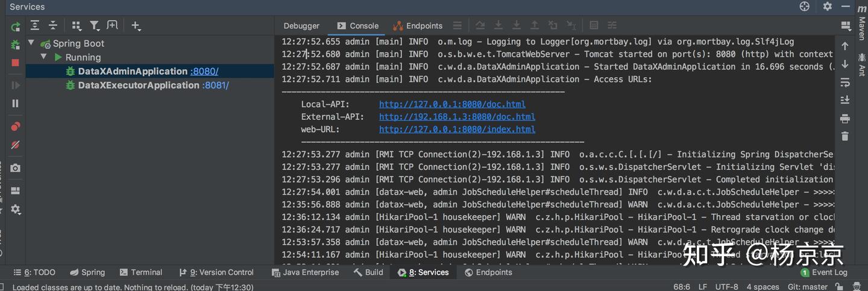This screenshot has width=868, height=291.
Task: Switch to the Debugger tab
Action: [301, 26]
